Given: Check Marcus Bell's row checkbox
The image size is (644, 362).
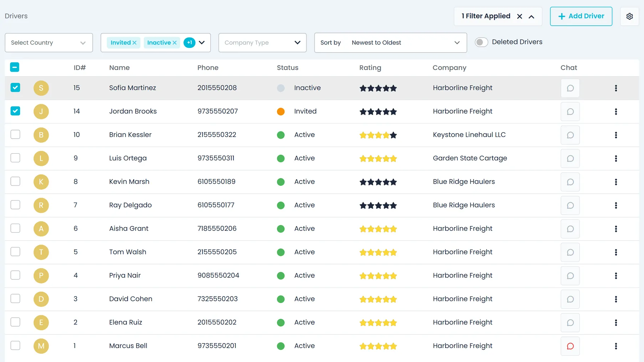Looking at the screenshot, I should click(x=15, y=345).
